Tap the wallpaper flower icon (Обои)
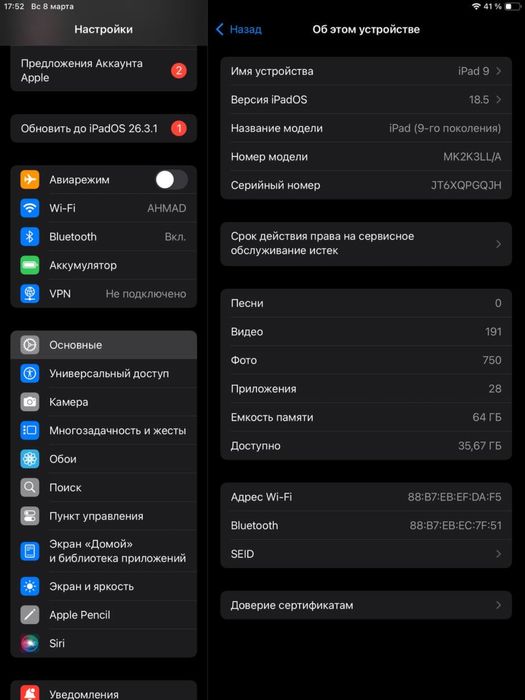 point(30,459)
